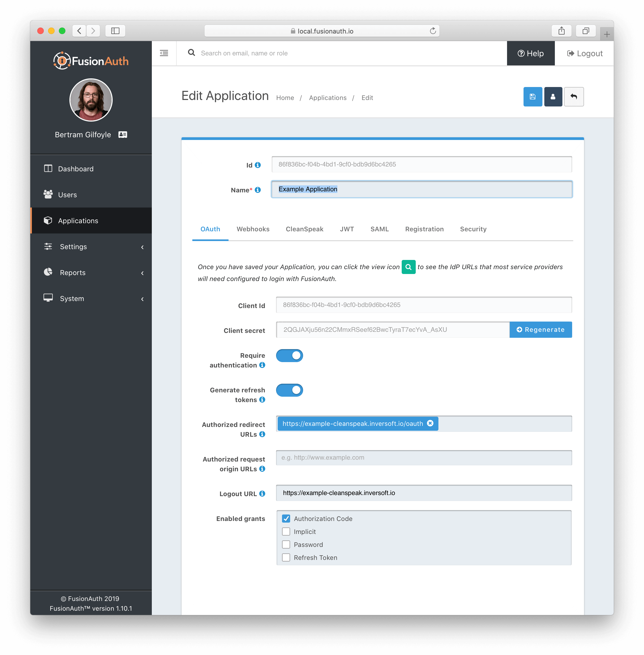The image size is (644, 655).
Task: Enable the Password grant checkbox
Action: (x=286, y=544)
